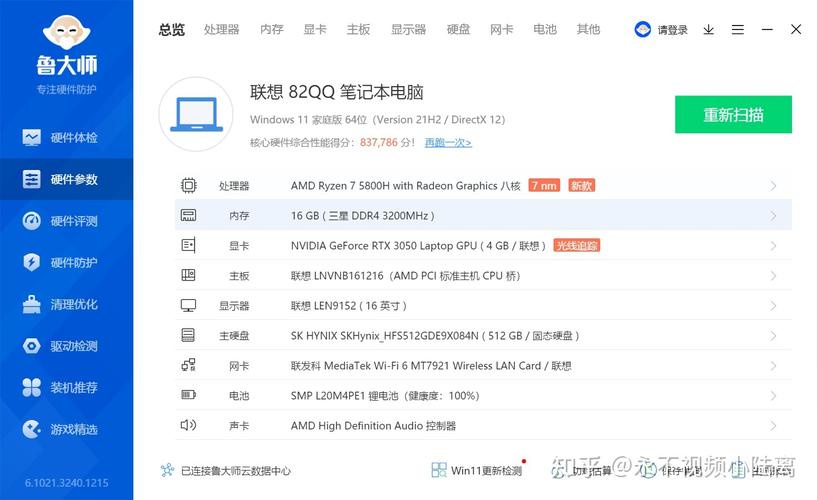
Task: Switch to the 总览 tab
Action: [x=172, y=30]
